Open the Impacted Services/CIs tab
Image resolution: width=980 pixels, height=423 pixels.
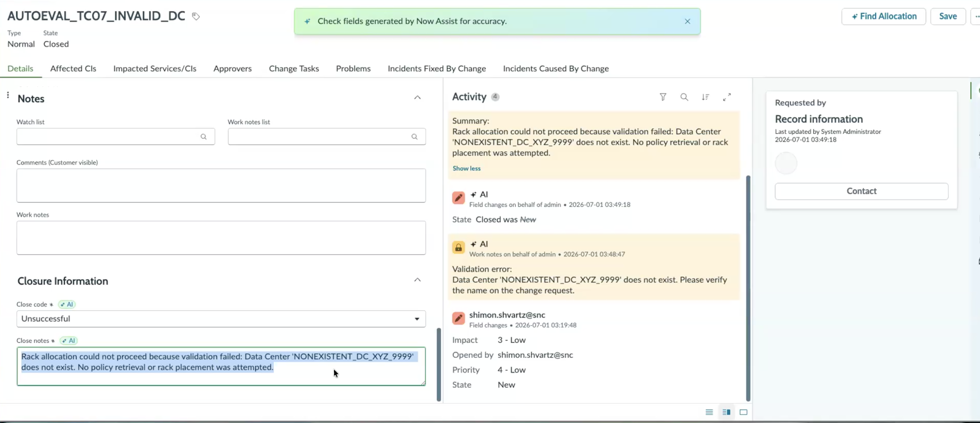[x=155, y=68]
